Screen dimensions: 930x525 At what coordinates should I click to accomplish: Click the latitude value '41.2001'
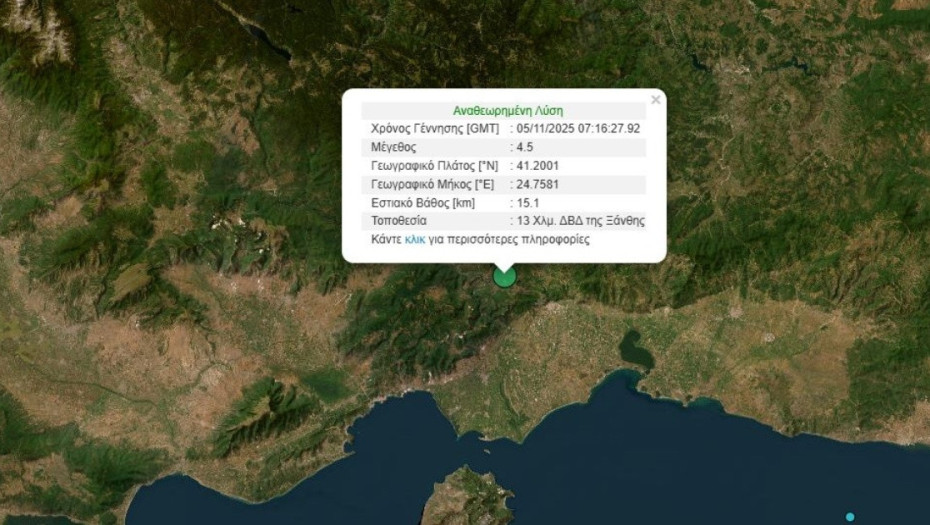(x=537, y=166)
